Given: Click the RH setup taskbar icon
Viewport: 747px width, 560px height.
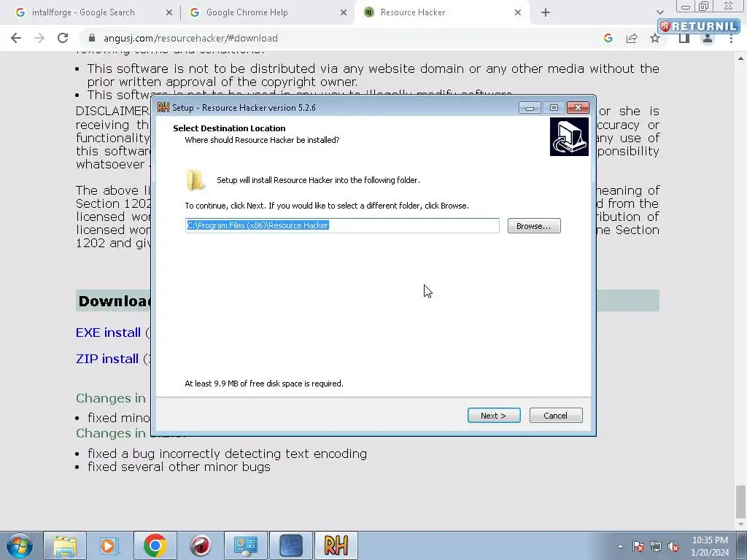Looking at the screenshot, I should 336,545.
